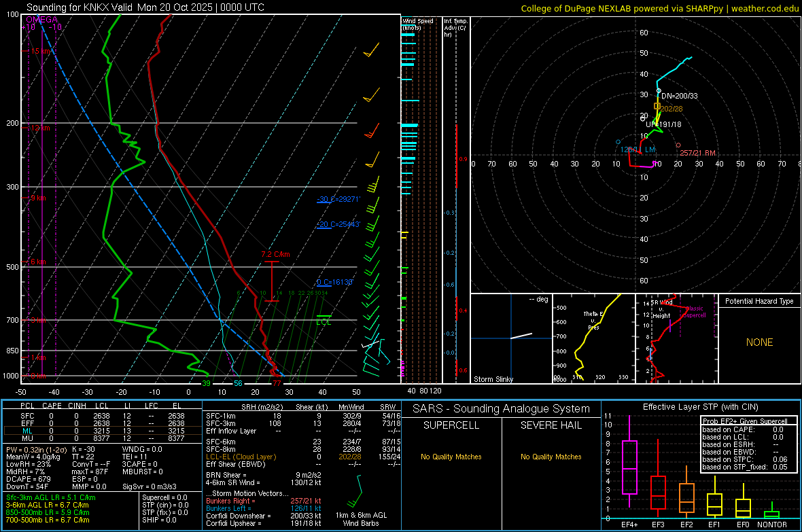Click the 15 km height marker
802x532 pixels.
pyautogui.click(x=40, y=51)
